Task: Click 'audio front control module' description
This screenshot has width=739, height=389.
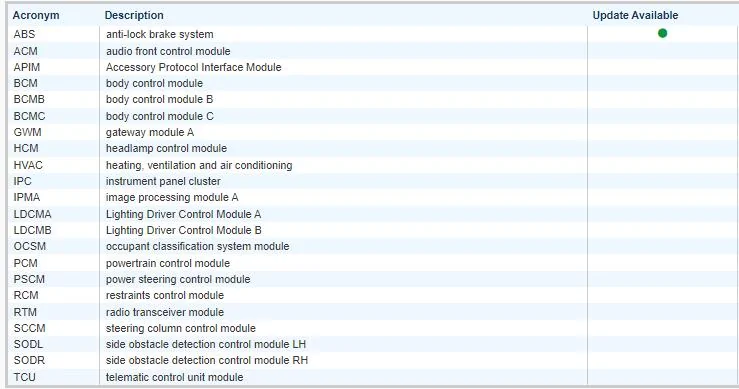Action: pos(168,51)
